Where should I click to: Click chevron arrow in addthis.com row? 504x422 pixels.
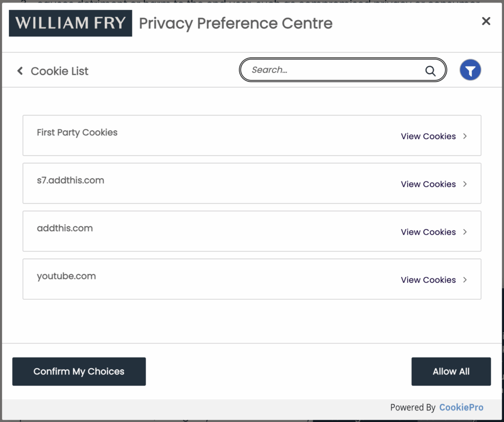(465, 232)
